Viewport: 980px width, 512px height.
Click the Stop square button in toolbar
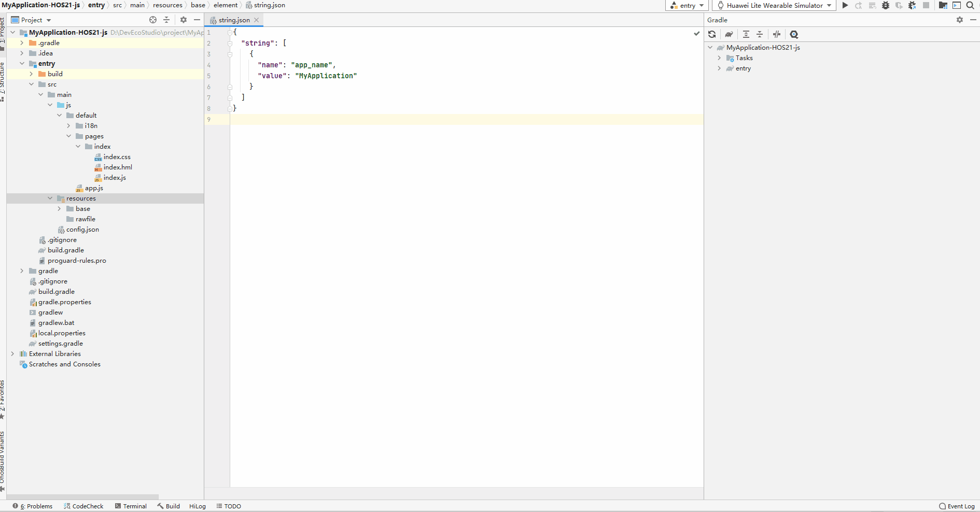click(x=926, y=5)
